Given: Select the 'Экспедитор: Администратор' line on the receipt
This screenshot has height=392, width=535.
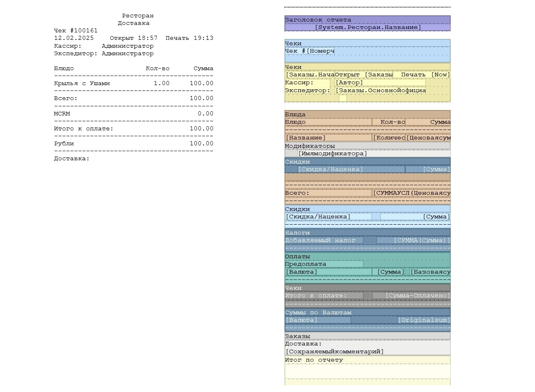Looking at the screenshot, I should (x=104, y=54).
